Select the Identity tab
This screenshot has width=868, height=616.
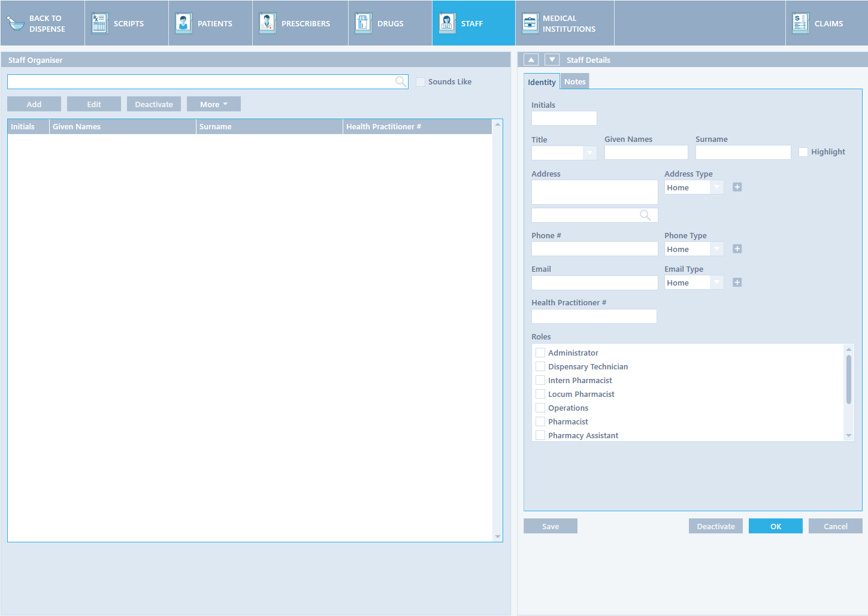542,82
